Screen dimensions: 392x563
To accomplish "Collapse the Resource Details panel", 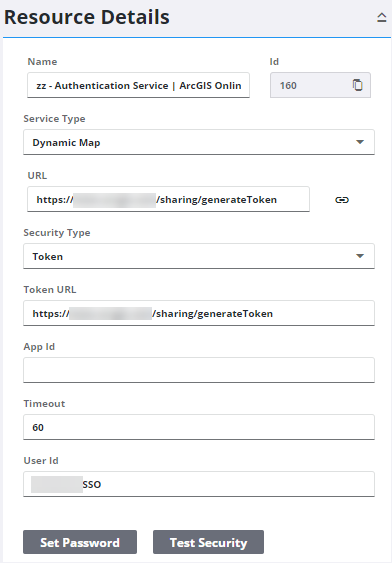I will [x=382, y=17].
